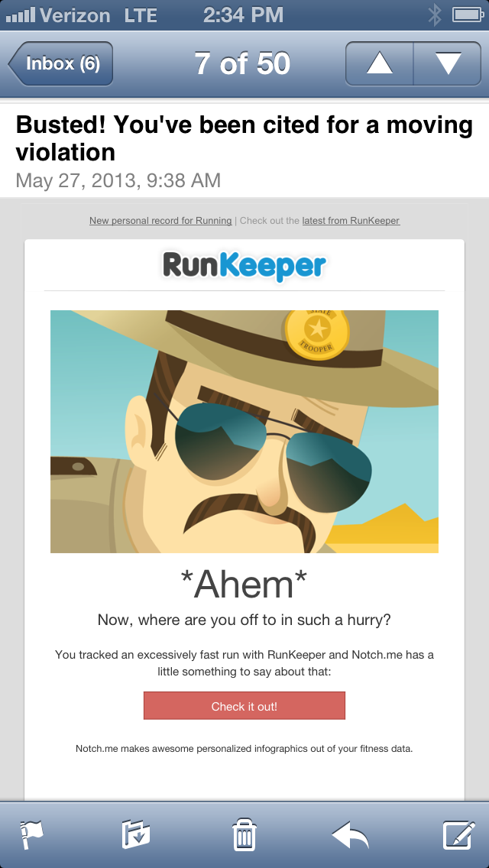The width and height of the screenshot is (489, 868).
Task: Tap the 2:34 PM status bar clock
Action: pos(243,15)
